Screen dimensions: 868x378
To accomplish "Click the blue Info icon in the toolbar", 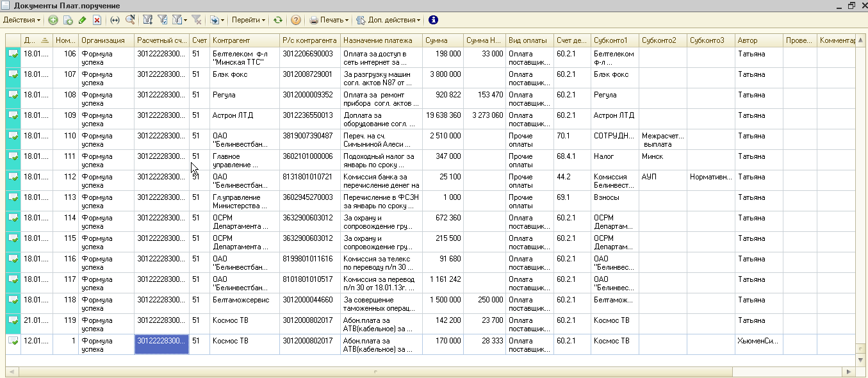I will coord(433,20).
